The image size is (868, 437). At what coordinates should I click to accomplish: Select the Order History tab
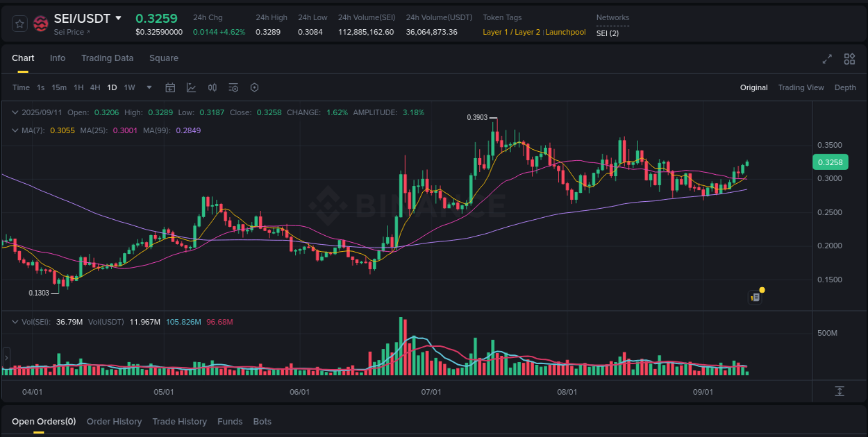click(114, 421)
